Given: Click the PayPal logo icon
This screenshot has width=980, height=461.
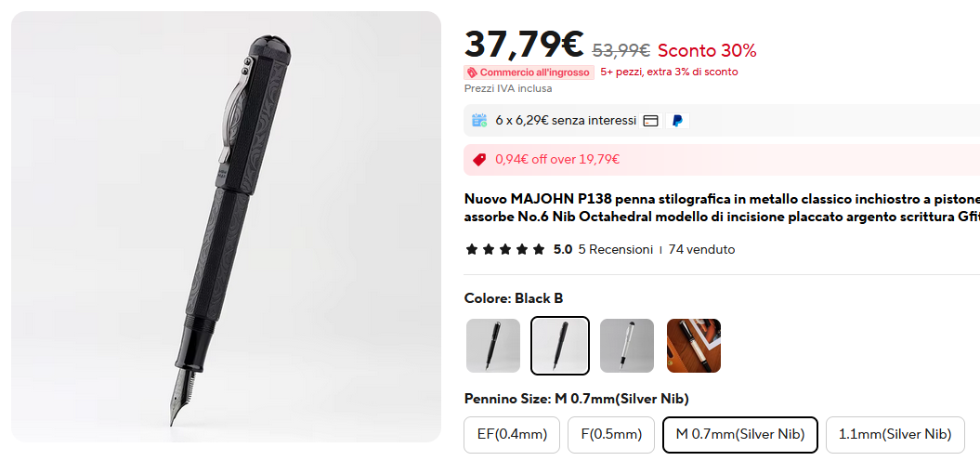Looking at the screenshot, I should click(x=677, y=121).
